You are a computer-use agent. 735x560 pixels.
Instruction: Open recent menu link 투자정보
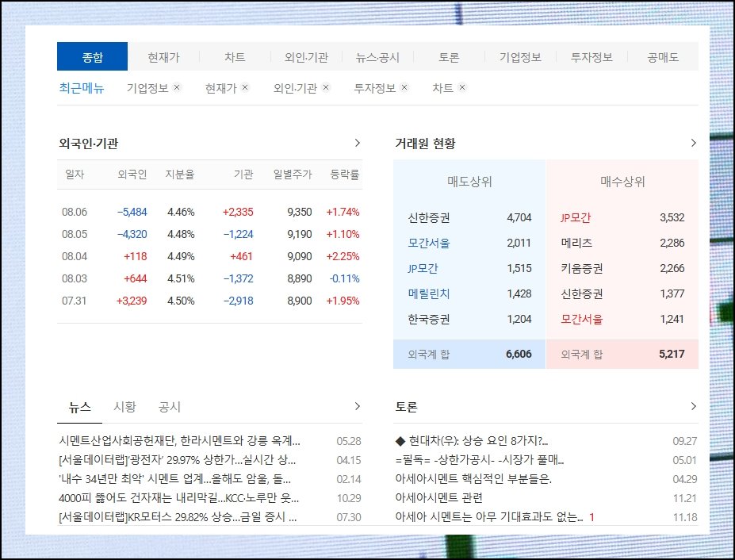[374, 88]
